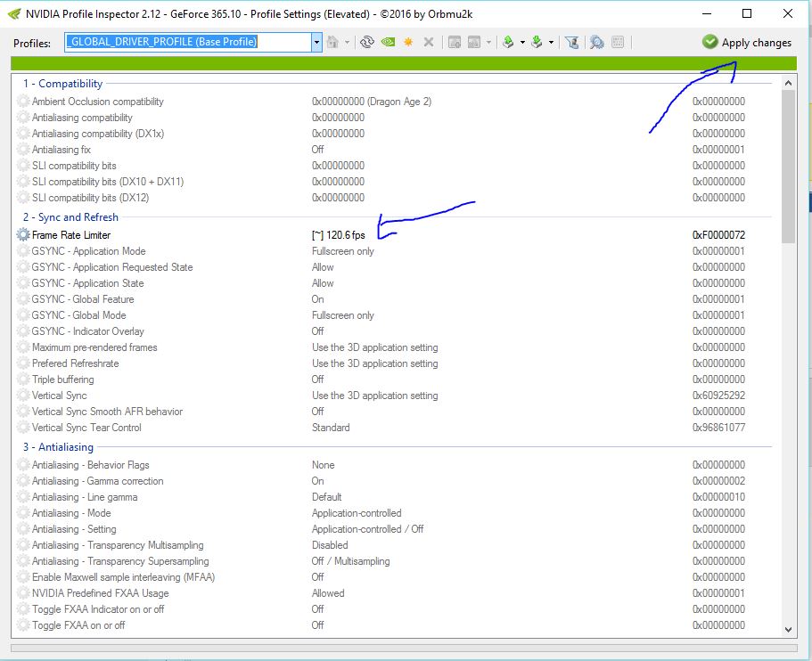Image resolution: width=812 pixels, height=661 pixels.
Task: Select the GSYNC - Application Mode setting
Action: pyautogui.click(x=396, y=250)
